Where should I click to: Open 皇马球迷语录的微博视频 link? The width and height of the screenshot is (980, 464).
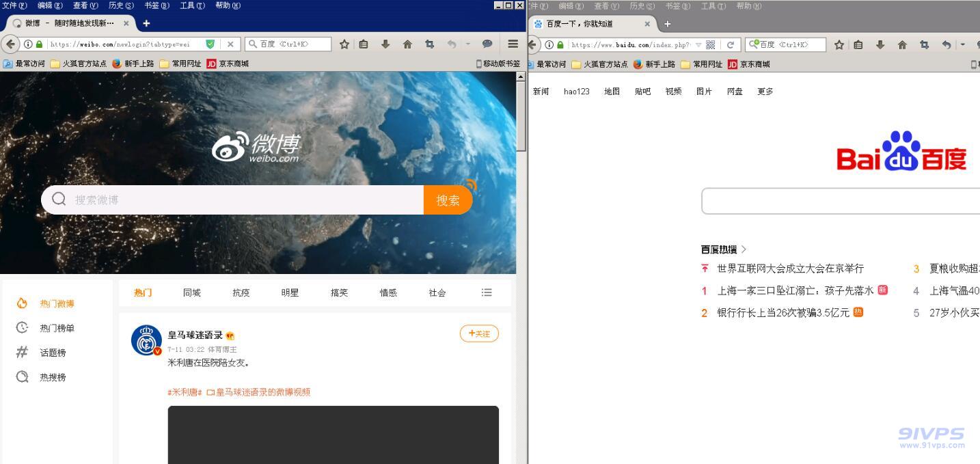(258, 392)
